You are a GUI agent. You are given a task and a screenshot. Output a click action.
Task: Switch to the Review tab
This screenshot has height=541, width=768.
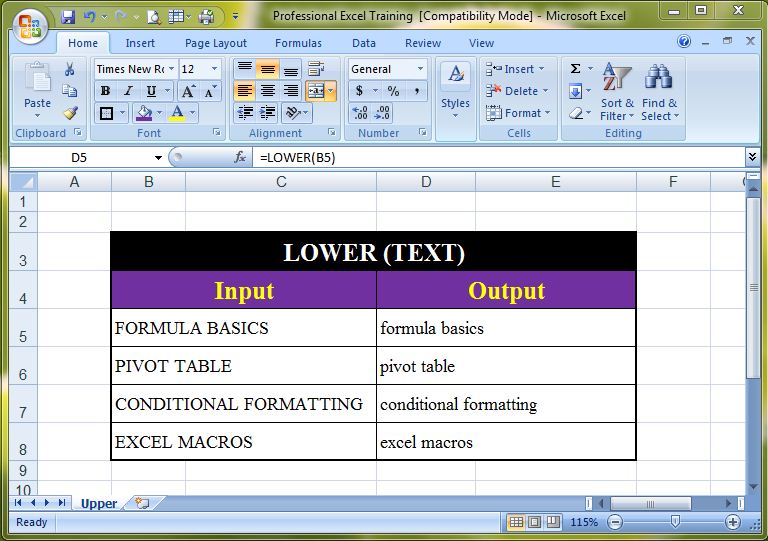(423, 43)
